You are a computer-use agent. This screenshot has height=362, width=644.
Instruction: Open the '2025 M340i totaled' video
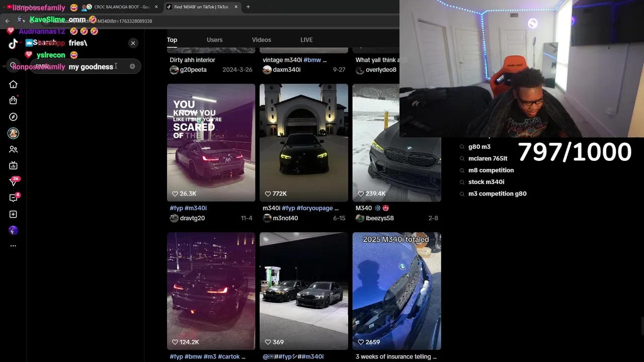[x=396, y=291]
